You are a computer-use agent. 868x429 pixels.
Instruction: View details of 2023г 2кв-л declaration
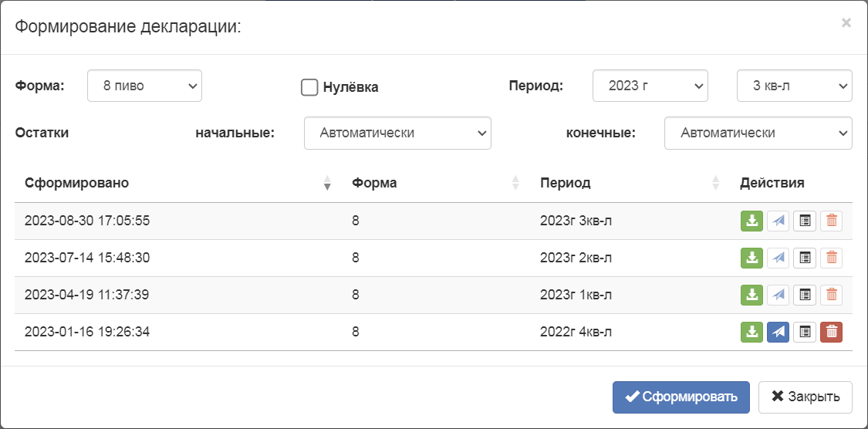[x=805, y=258]
